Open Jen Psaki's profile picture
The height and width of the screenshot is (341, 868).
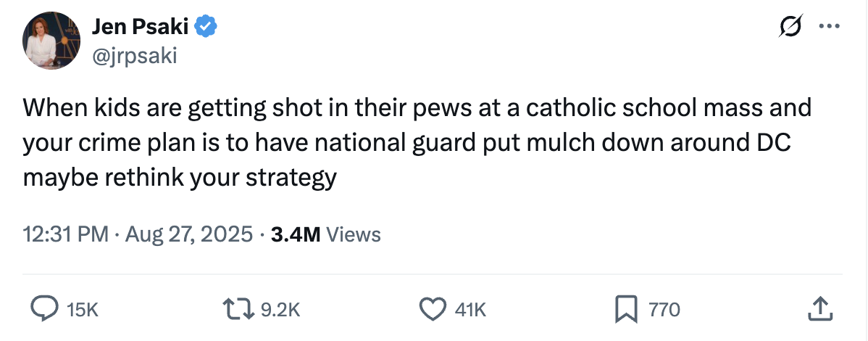pos(49,41)
